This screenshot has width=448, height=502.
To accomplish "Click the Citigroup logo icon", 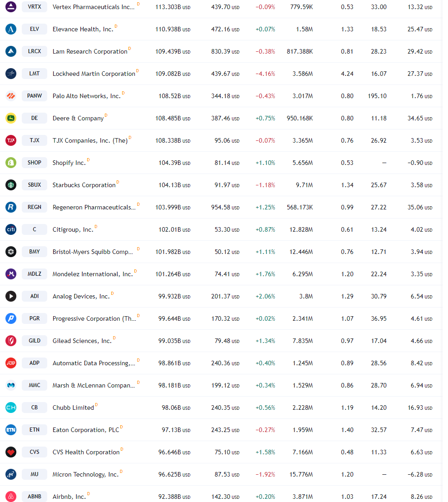I will (x=11, y=229).
